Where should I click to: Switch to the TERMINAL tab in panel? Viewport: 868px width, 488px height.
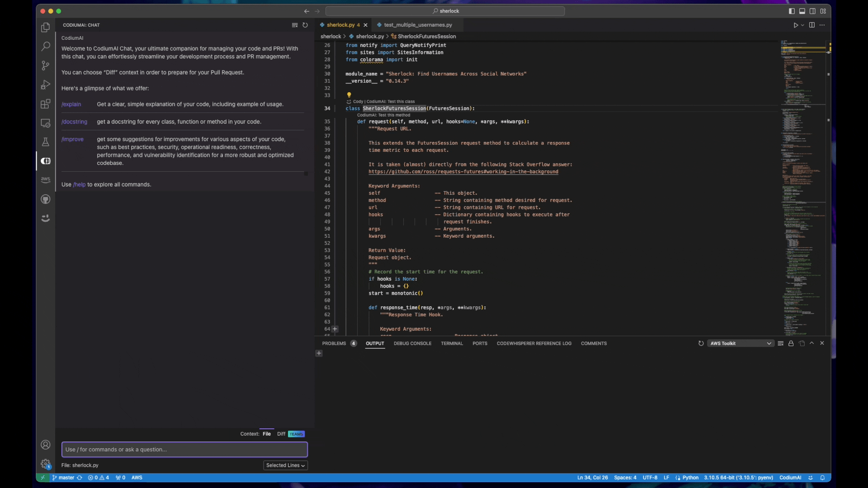coord(451,343)
